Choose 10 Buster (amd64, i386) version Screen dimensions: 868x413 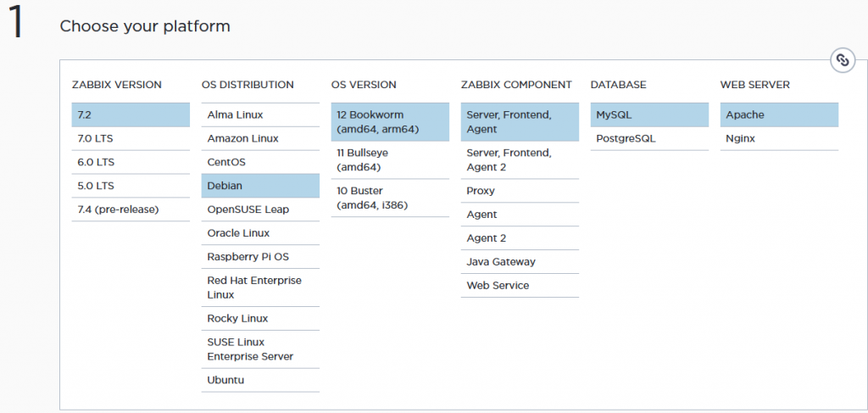point(390,198)
